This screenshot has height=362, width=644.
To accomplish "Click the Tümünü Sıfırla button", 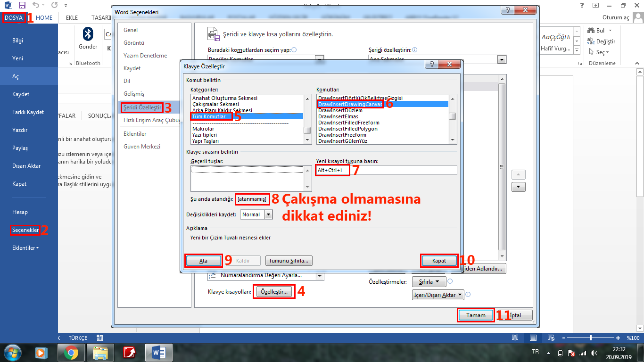I will tap(289, 261).
